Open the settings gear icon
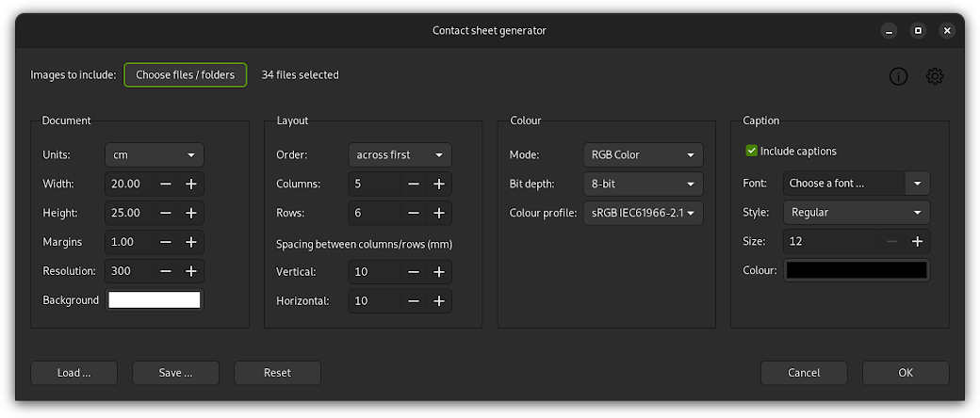 pos(934,76)
